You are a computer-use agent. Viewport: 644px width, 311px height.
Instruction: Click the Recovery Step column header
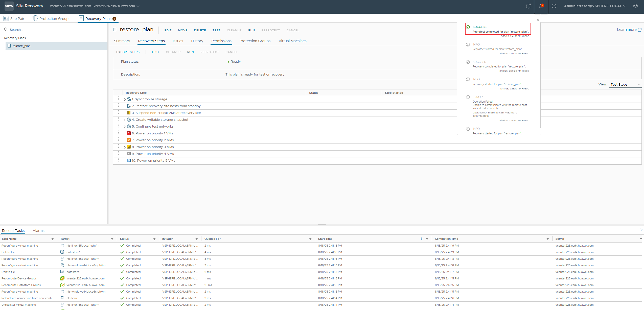pos(136,93)
